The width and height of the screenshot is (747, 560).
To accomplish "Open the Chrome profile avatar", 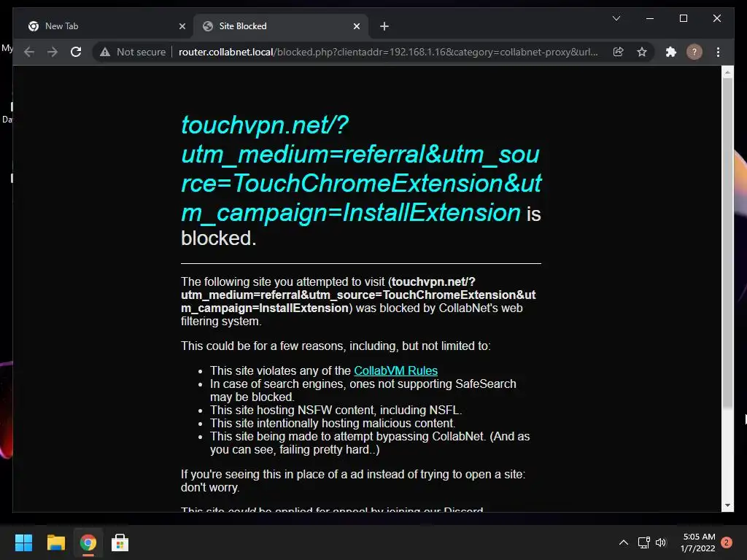I will point(694,52).
